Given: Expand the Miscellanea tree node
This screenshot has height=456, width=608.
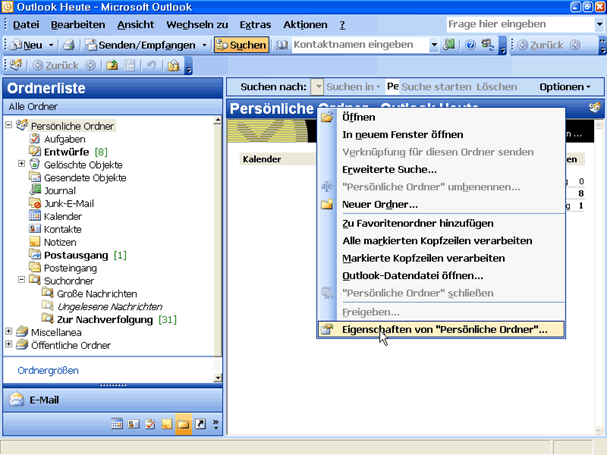Looking at the screenshot, I should (x=9, y=331).
